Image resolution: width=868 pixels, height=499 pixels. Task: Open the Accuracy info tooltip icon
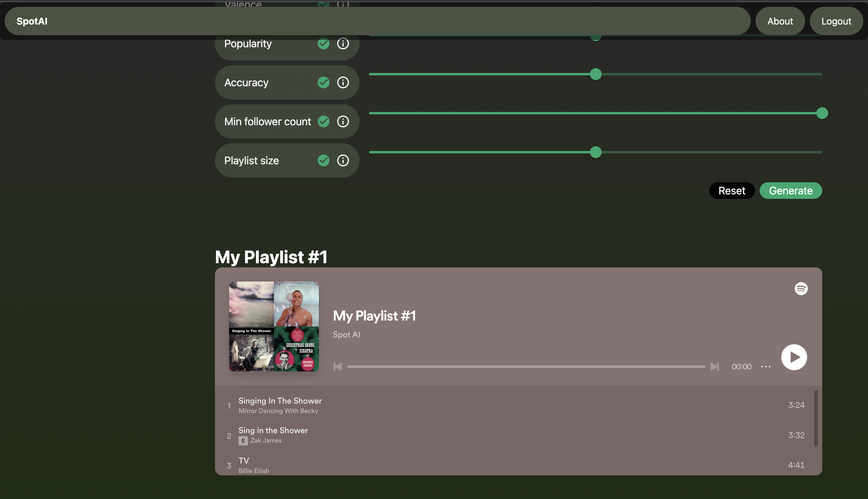click(x=343, y=83)
